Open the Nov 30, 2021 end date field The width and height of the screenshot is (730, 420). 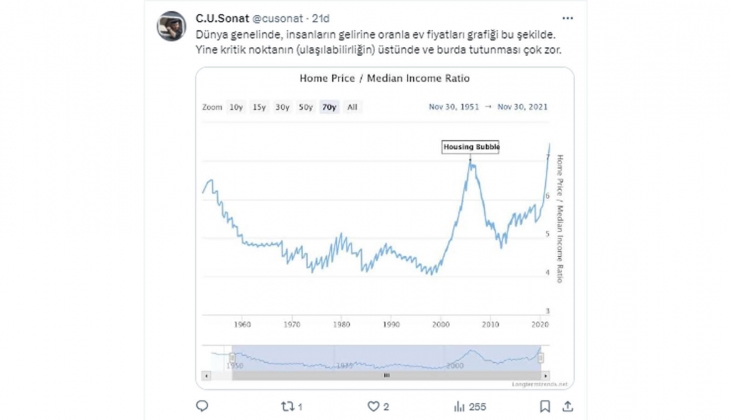[x=520, y=107]
